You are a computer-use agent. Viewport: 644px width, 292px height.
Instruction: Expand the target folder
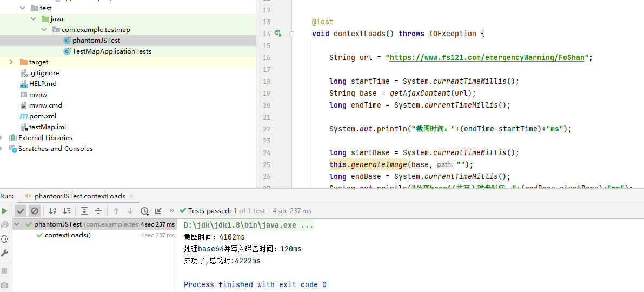tap(11, 62)
